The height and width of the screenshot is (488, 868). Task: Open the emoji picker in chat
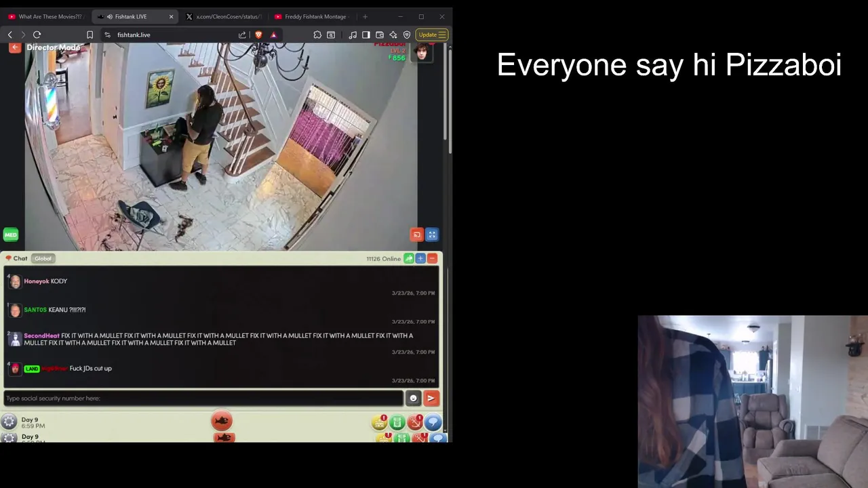pyautogui.click(x=413, y=399)
